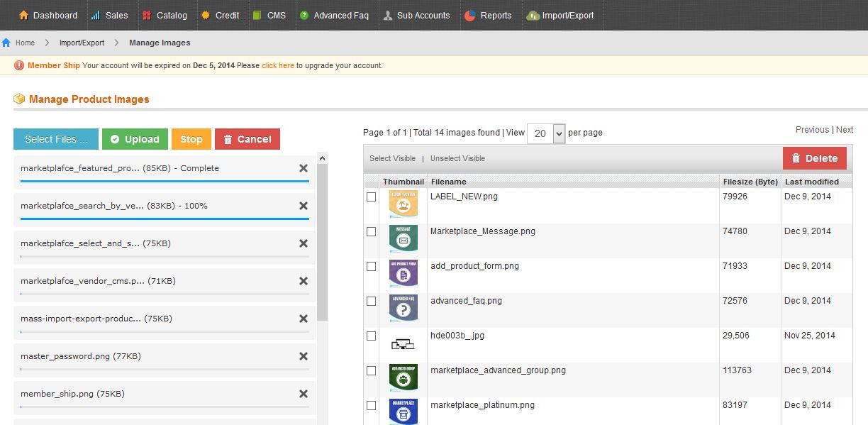Open the Sales menu
Viewport: 868px width, 425px height.
[110, 15]
